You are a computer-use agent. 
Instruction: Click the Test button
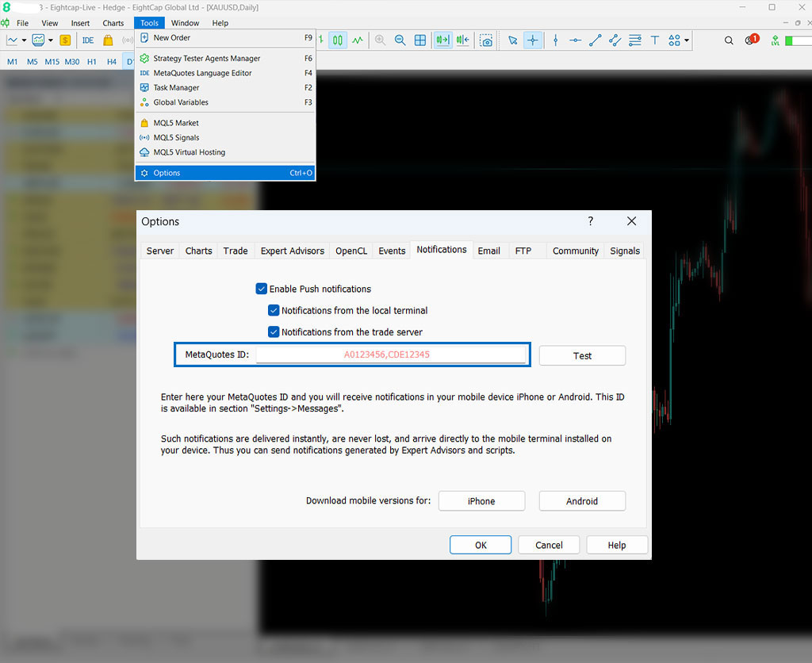click(582, 356)
